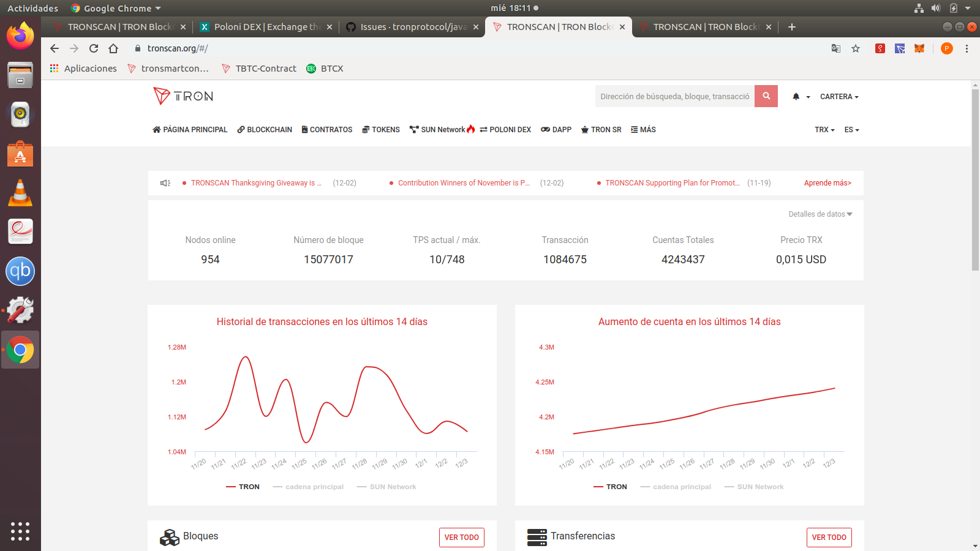
Task: Switch to the Poloni DEX browser tab
Action: click(x=263, y=26)
